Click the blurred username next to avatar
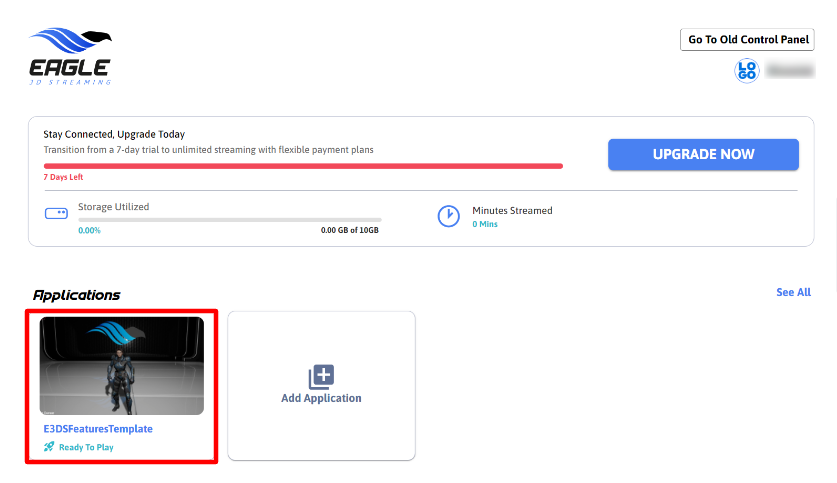The height and width of the screenshot is (483, 837). (x=789, y=70)
